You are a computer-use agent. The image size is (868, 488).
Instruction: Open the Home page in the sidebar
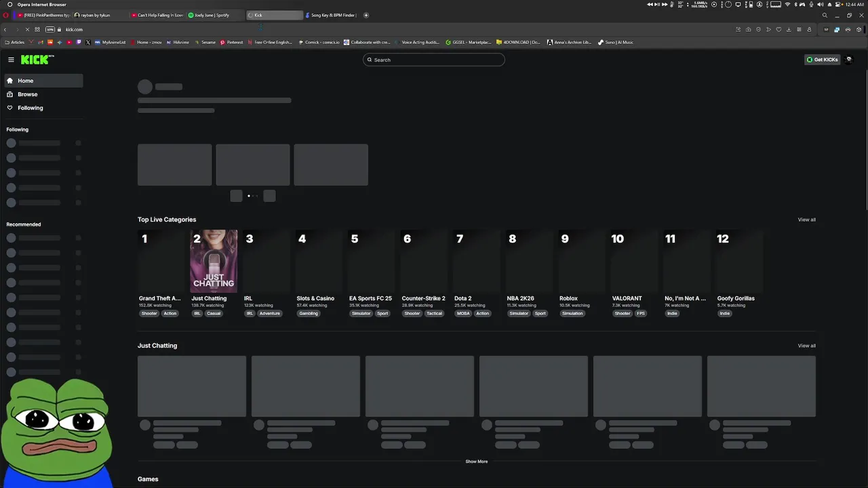(43, 81)
